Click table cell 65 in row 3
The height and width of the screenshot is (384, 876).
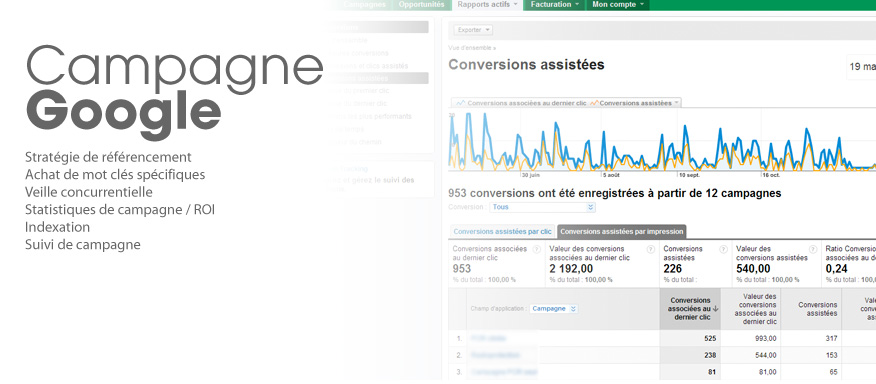(833, 372)
